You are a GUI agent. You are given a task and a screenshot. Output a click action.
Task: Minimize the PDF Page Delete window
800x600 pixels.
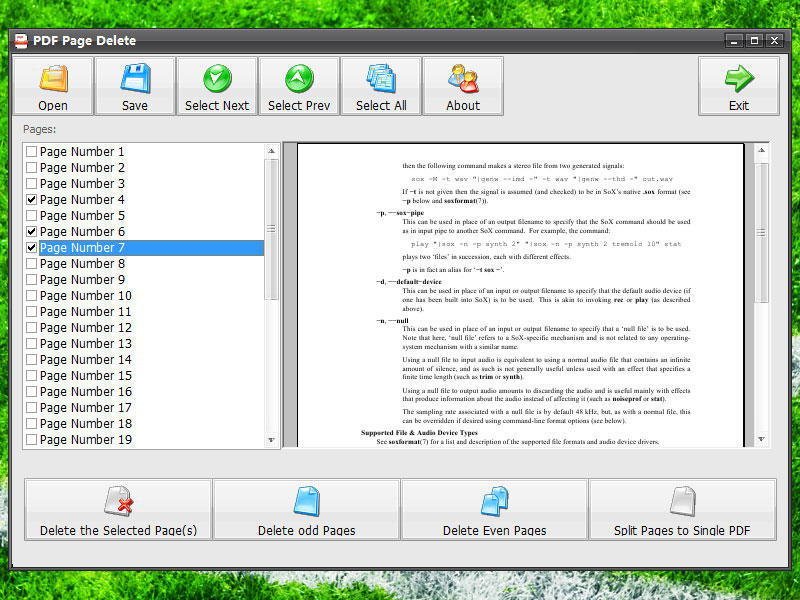(734, 41)
